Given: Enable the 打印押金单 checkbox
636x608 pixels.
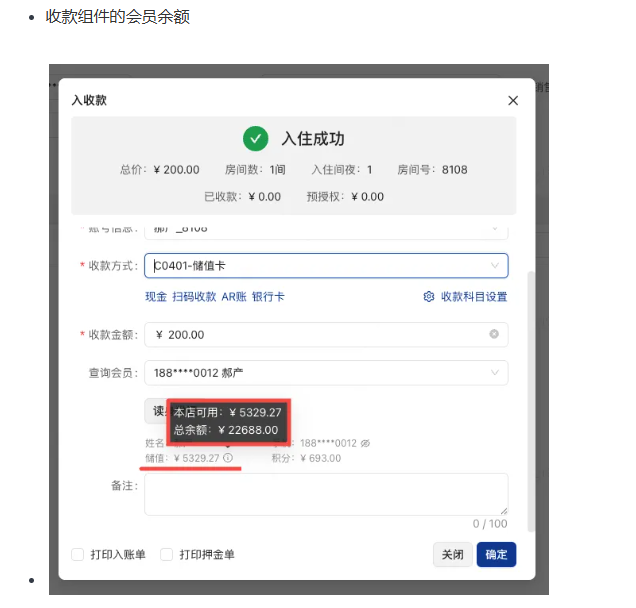Looking at the screenshot, I should (x=167, y=554).
